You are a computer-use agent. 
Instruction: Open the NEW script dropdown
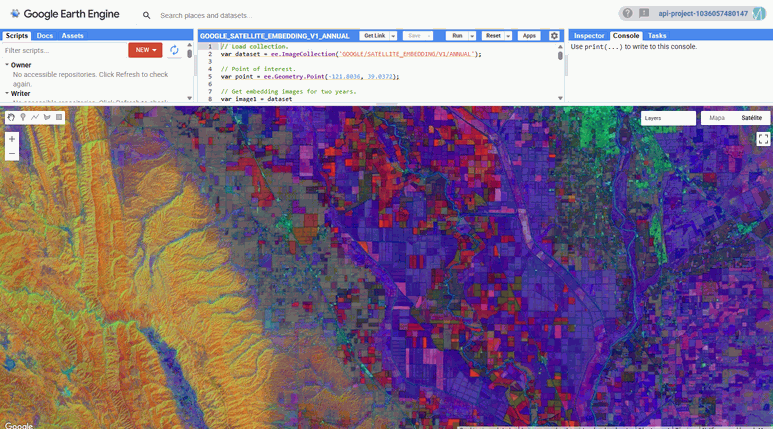[145, 50]
